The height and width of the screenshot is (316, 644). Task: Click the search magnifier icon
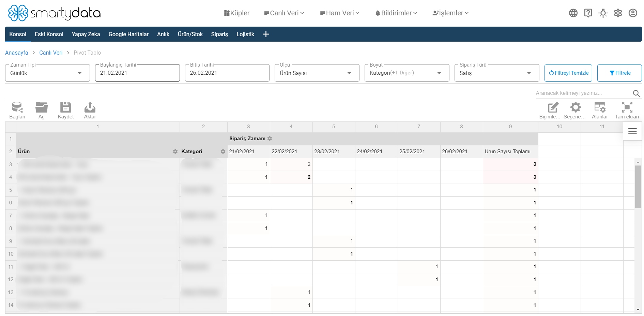(x=636, y=93)
